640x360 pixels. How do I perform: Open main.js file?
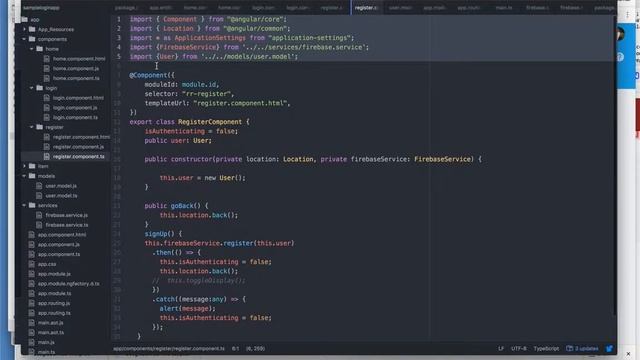tap(46, 342)
